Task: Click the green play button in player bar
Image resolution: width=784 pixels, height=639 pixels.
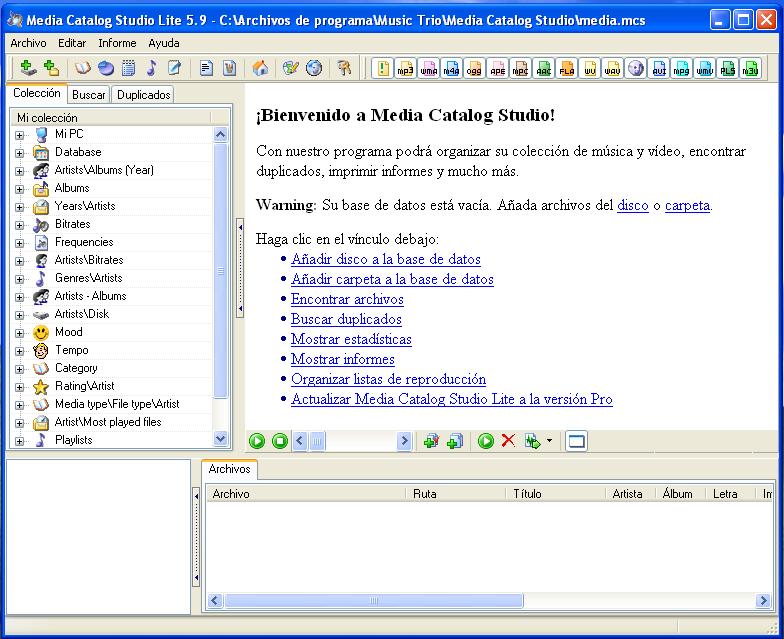Action: (x=257, y=441)
